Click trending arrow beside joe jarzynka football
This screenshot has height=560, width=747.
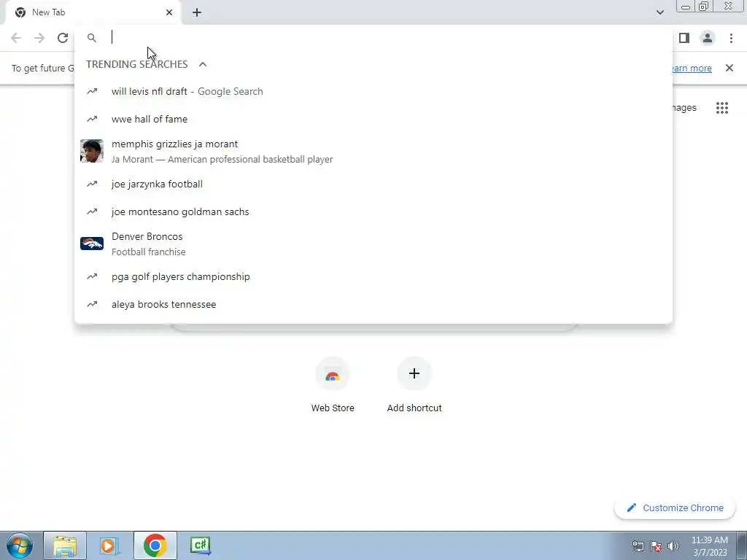pyautogui.click(x=92, y=184)
